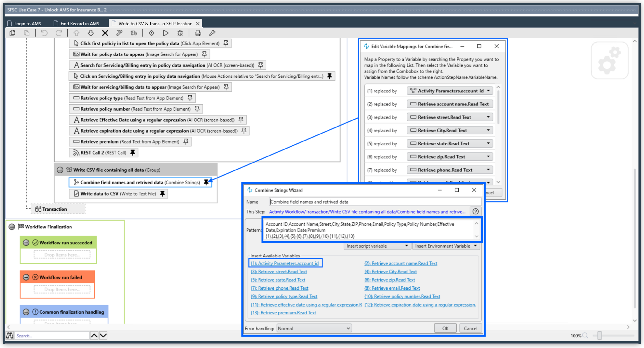The height and width of the screenshot is (348, 644).
Task: Toggle the pin on Combine field names step
Action: point(206,182)
